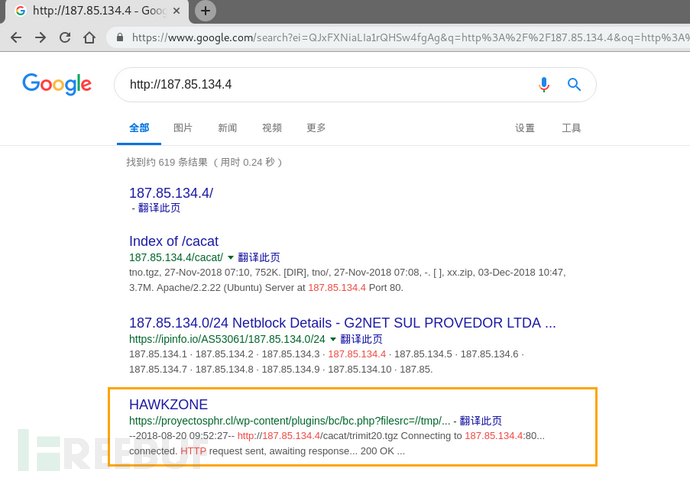690x478 pixels.
Task: Click the 找到约 619 条结果 stats text
Action: click(x=204, y=162)
